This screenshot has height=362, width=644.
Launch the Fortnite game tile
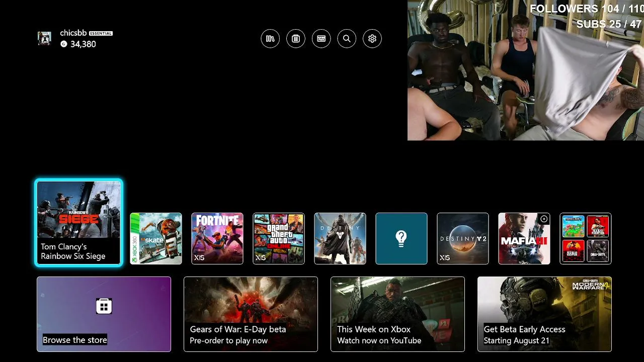217,238
